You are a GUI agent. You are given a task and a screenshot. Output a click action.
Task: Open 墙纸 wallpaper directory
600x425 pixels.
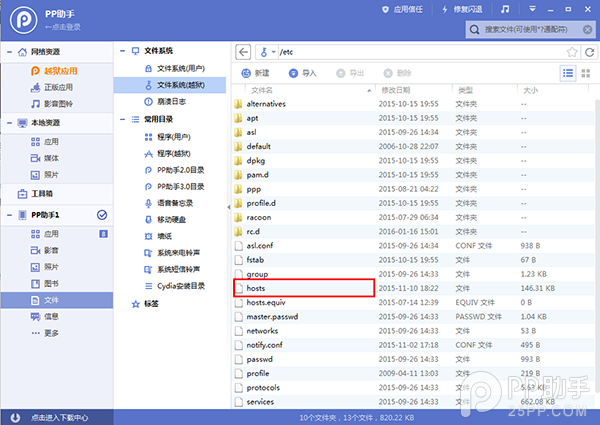coord(158,236)
